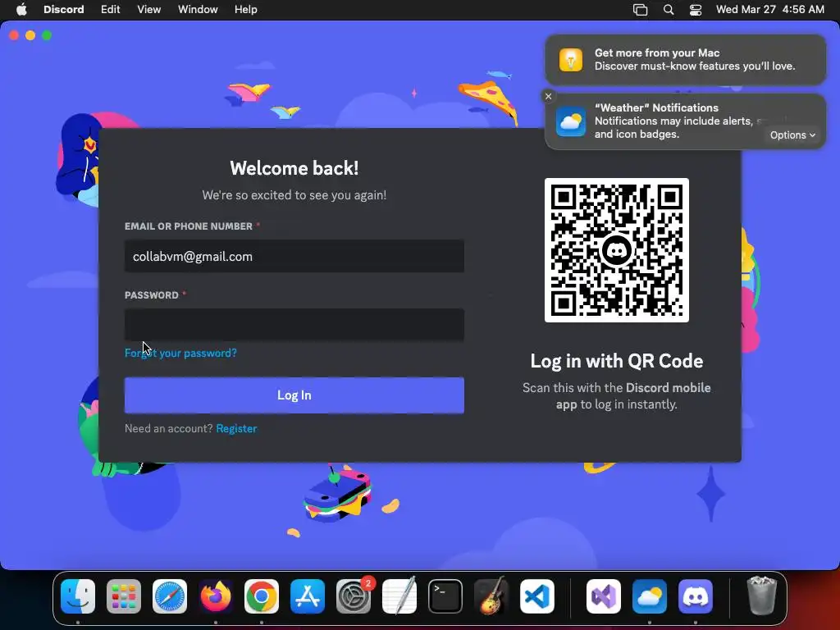Open the Discord menu in menu bar
This screenshot has width=840, height=630.
click(64, 10)
